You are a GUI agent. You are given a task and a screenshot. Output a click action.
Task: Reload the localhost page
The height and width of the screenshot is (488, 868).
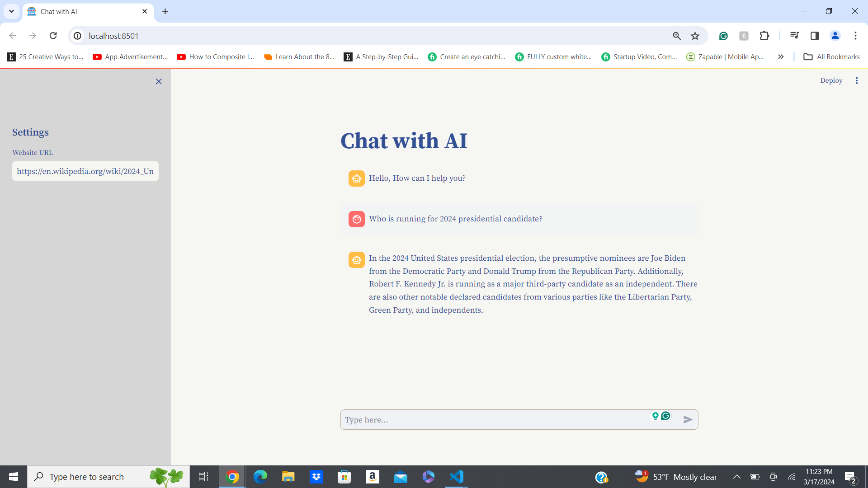[53, 36]
